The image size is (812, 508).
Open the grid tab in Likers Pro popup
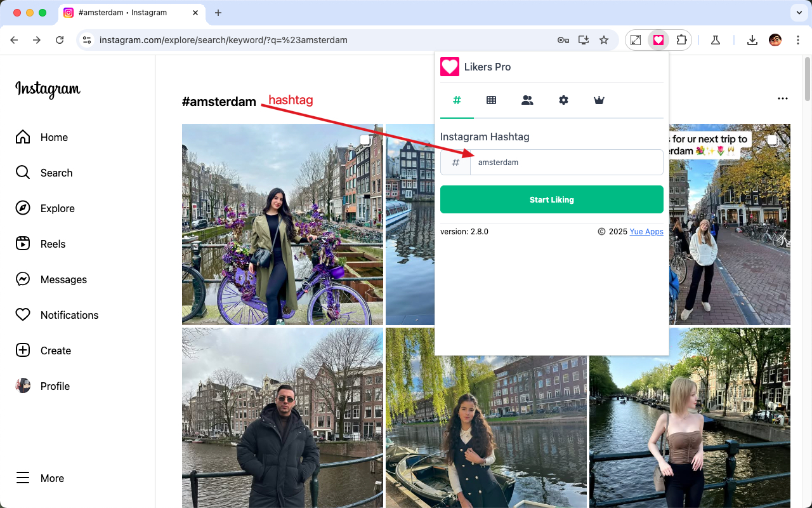(492, 100)
